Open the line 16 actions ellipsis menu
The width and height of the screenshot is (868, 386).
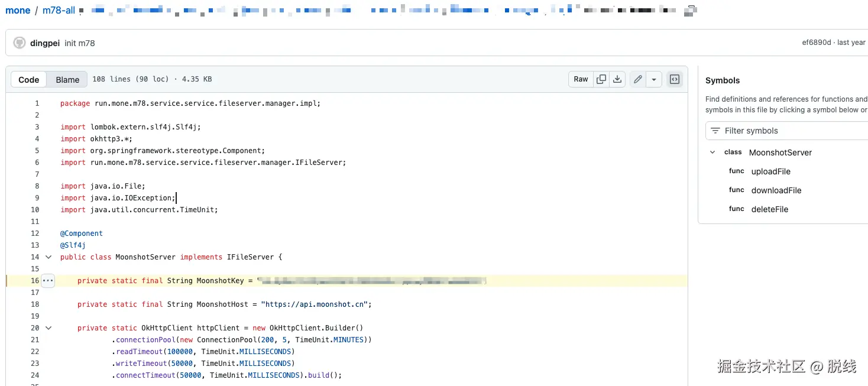coord(48,281)
